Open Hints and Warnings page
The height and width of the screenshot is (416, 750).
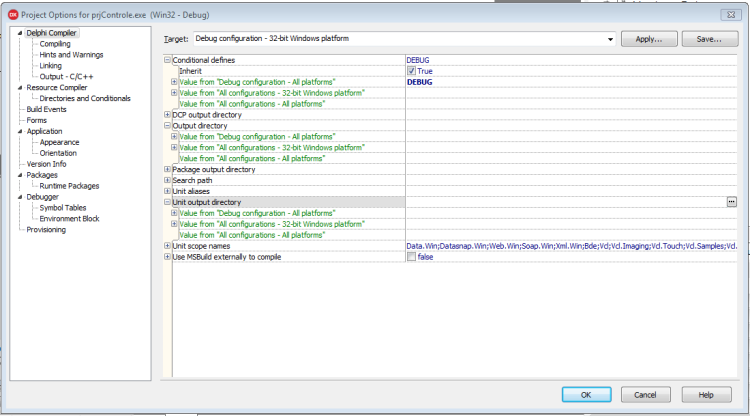71,55
